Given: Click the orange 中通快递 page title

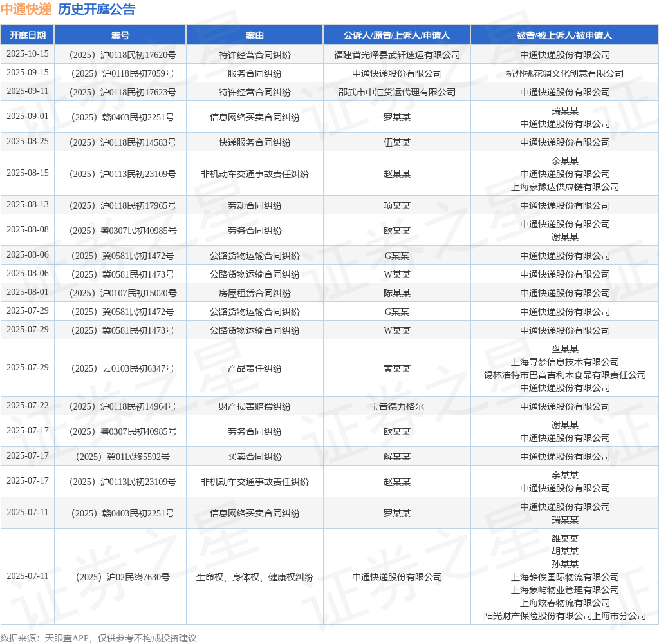Looking at the screenshot, I should coord(26,9).
